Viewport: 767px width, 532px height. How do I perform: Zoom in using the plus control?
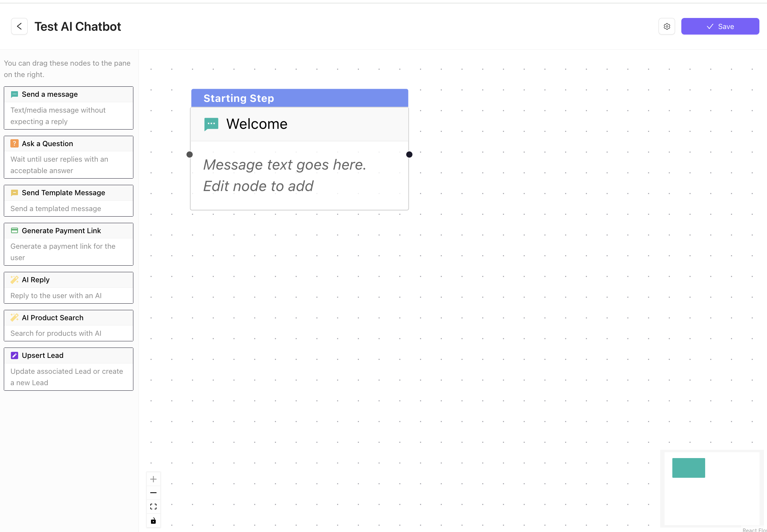pos(153,479)
